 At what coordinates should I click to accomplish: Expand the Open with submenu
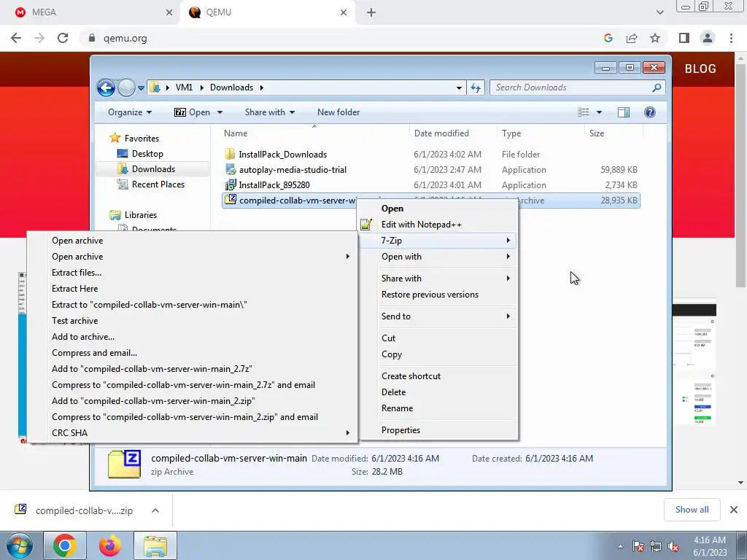tap(438, 257)
